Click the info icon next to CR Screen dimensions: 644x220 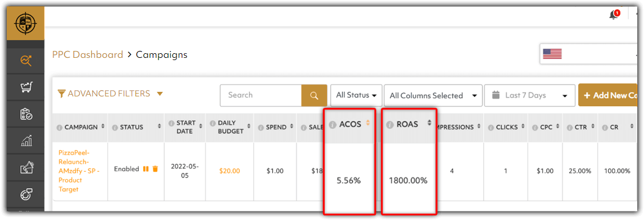pyautogui.click(x=605, y=128)
